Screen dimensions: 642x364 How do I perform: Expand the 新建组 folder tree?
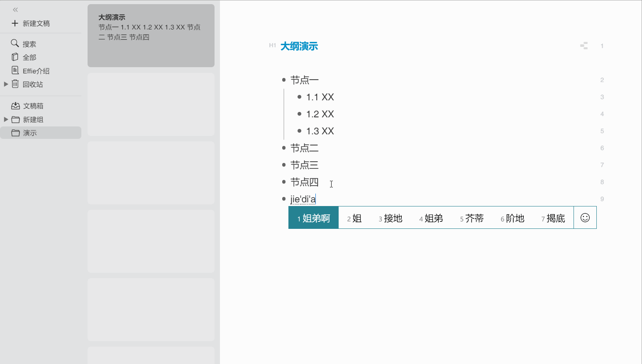pos(6,119)
